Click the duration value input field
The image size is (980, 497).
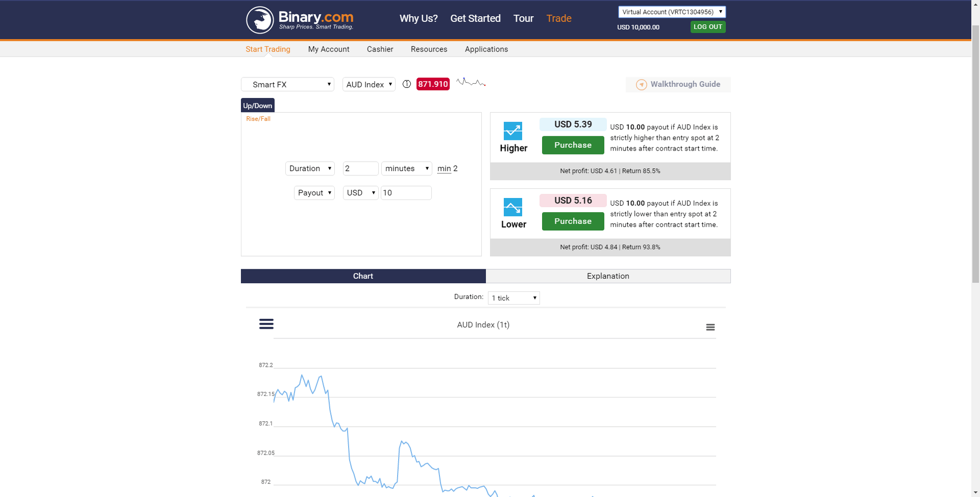coord(361,168)
